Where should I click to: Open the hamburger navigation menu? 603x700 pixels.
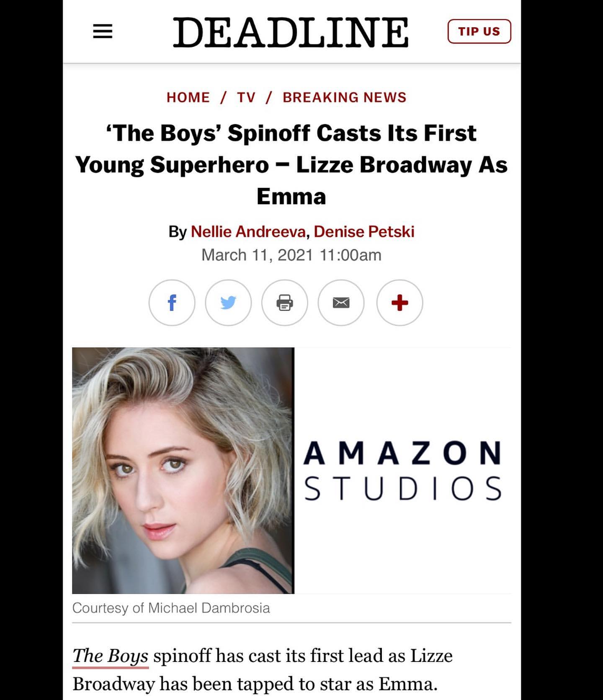coord(103,31)
